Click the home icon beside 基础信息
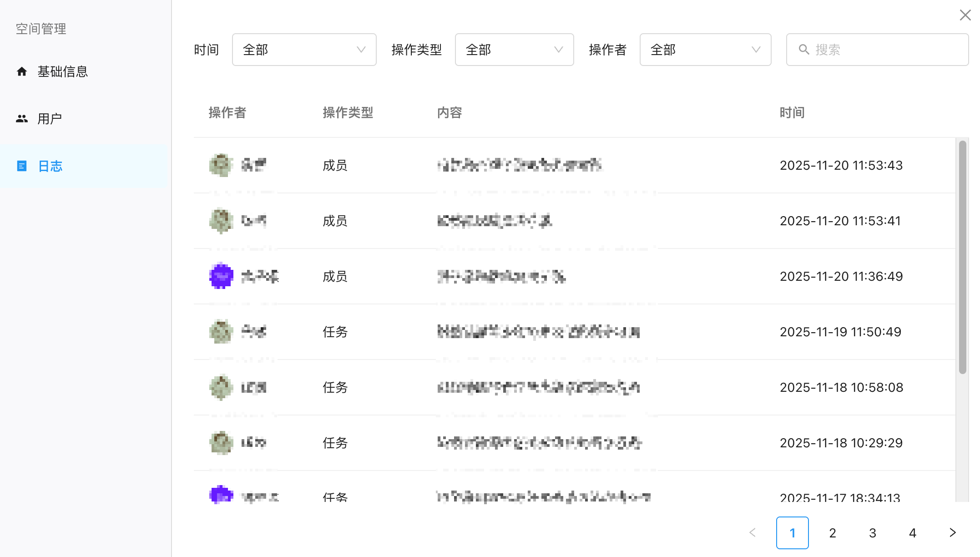 click(22, 71)
